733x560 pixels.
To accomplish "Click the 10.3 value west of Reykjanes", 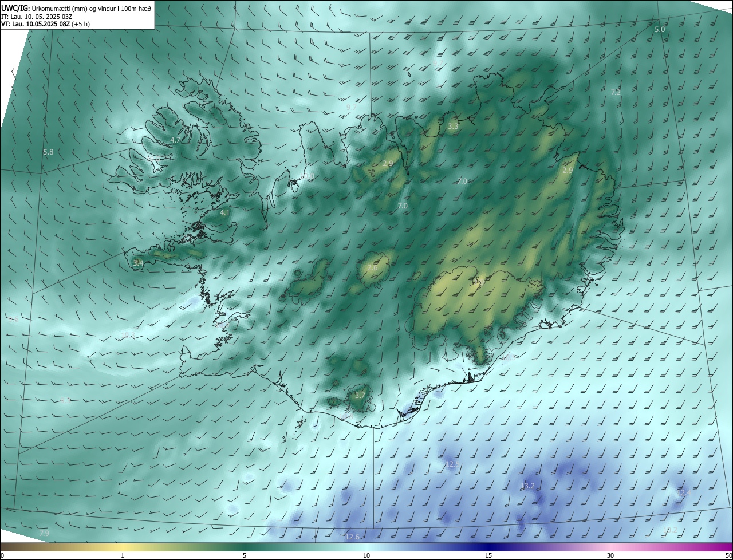I will pos(128,336).
